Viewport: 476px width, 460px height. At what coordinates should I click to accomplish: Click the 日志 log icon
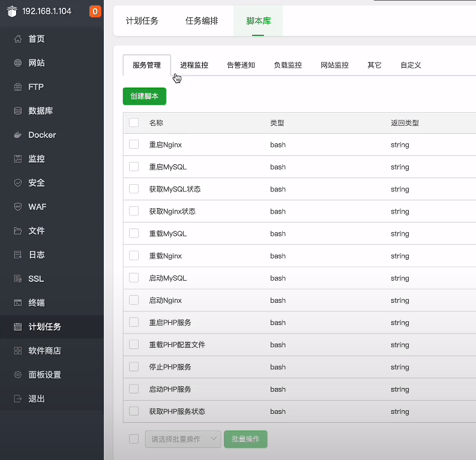coord(18,255)
